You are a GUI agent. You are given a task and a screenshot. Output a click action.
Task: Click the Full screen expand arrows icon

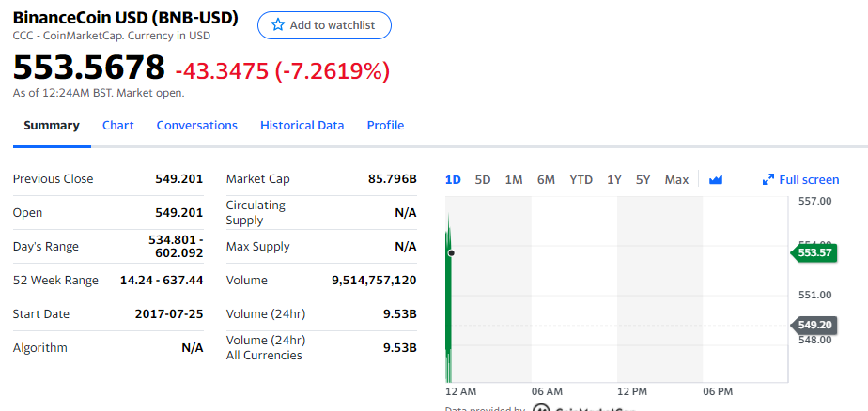[767, 180]
